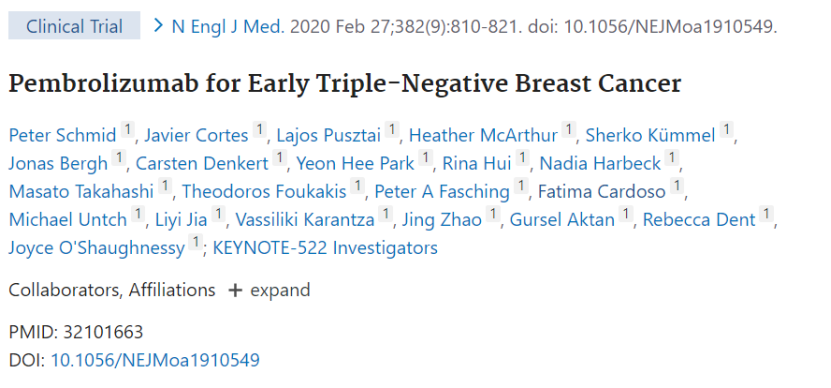Click the chevron icon before N Engl J Med
Screen dimensions: 831x388
coord(157,25)
